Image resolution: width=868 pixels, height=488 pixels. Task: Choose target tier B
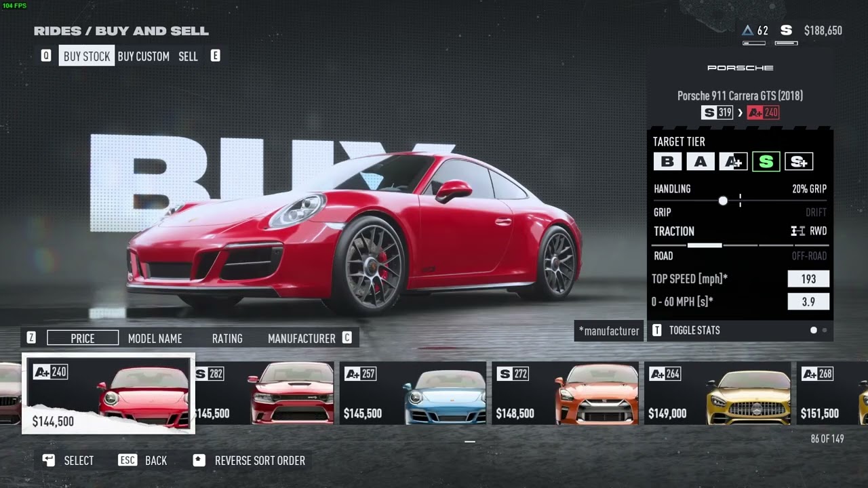click(667, 161)
